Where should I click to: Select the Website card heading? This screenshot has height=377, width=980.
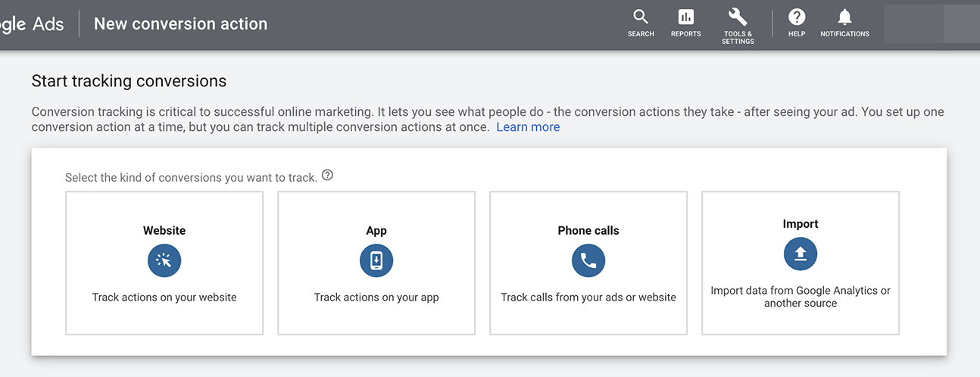[x=164, y=230]
